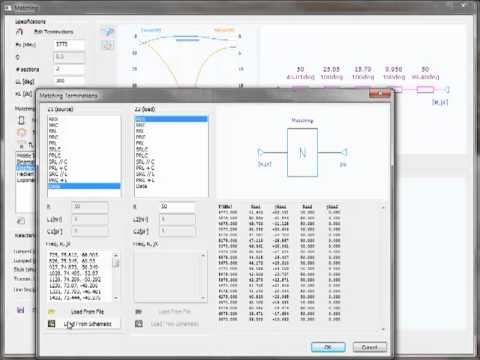The image size is (480, 360).
Task: Click the chart icon below the tune tool
Action: (108, 45)
